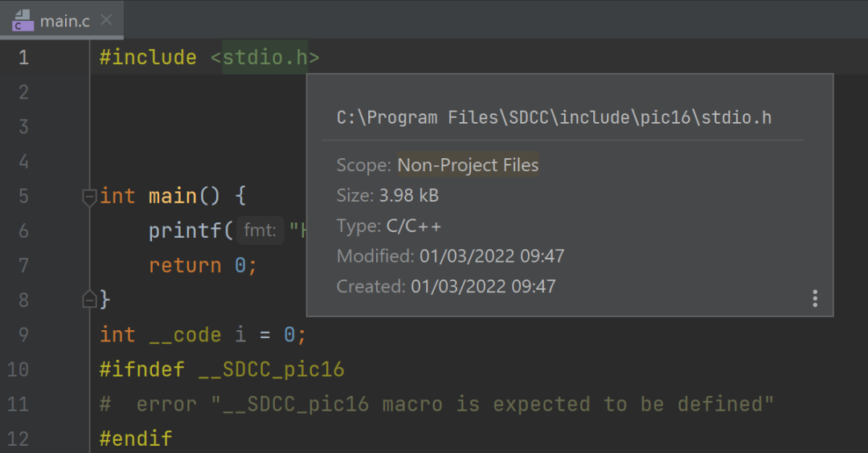This screenshot has width=868, height=453.
Task: Click the main function name
Action: pos(172,196)
